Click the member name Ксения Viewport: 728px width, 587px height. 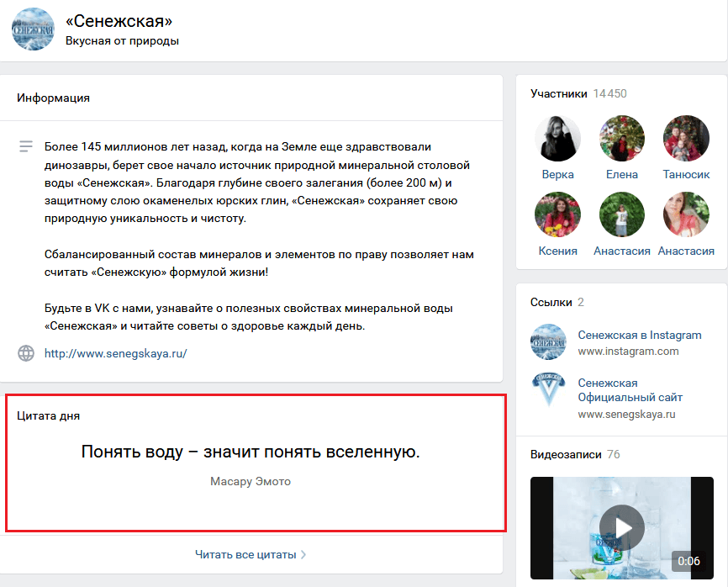557,251
